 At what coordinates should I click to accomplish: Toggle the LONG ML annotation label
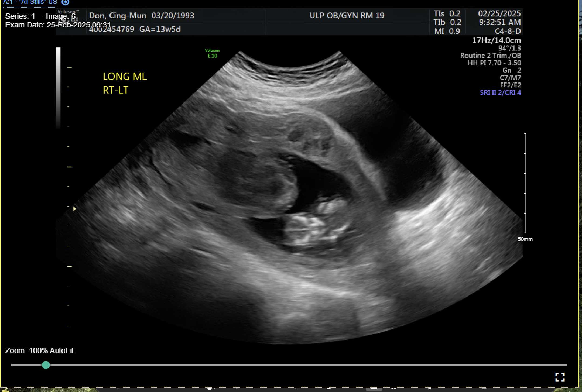point(125,77)
